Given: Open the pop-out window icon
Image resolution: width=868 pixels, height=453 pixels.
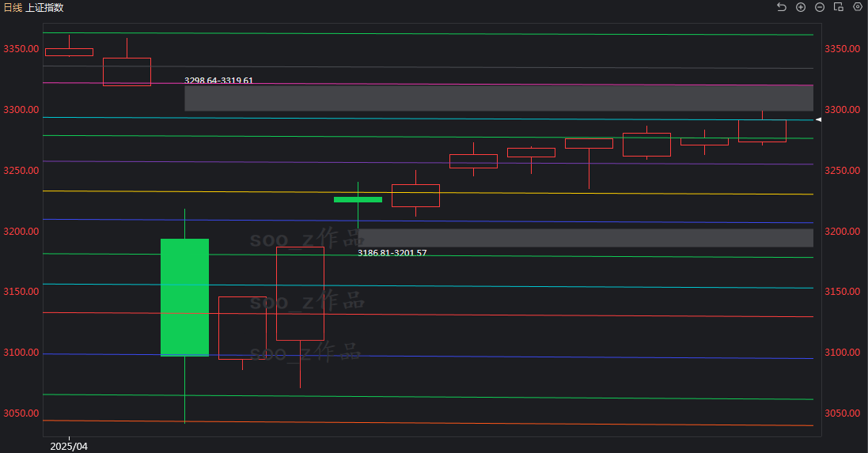Looking at the screenshot, I should [x=839, y=7].
